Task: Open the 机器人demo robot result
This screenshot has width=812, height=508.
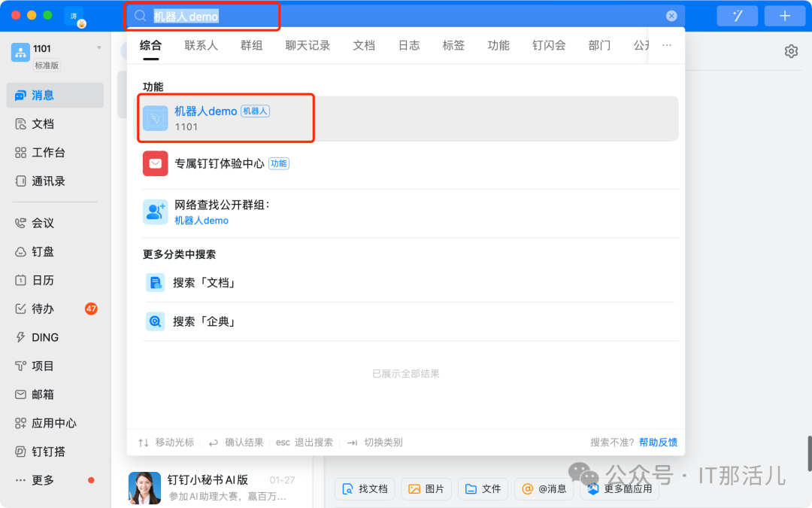Action: [x=408, y=119]
